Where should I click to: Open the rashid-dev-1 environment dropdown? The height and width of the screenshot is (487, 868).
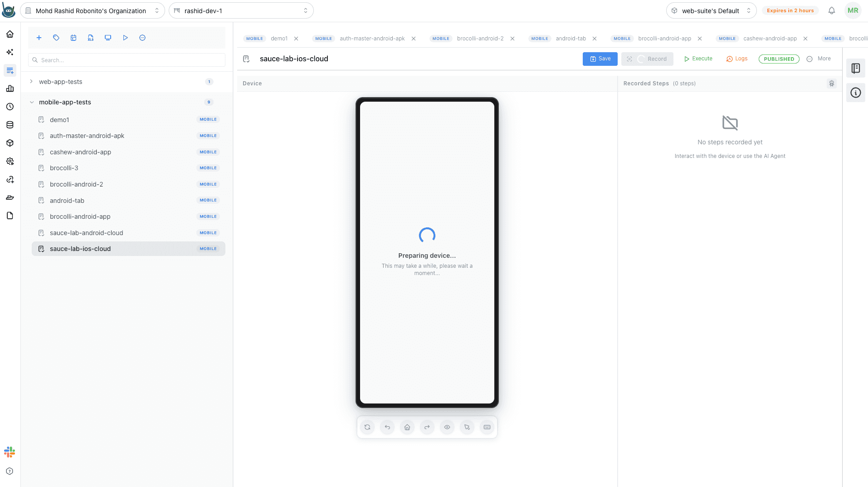tap(241, 11)
